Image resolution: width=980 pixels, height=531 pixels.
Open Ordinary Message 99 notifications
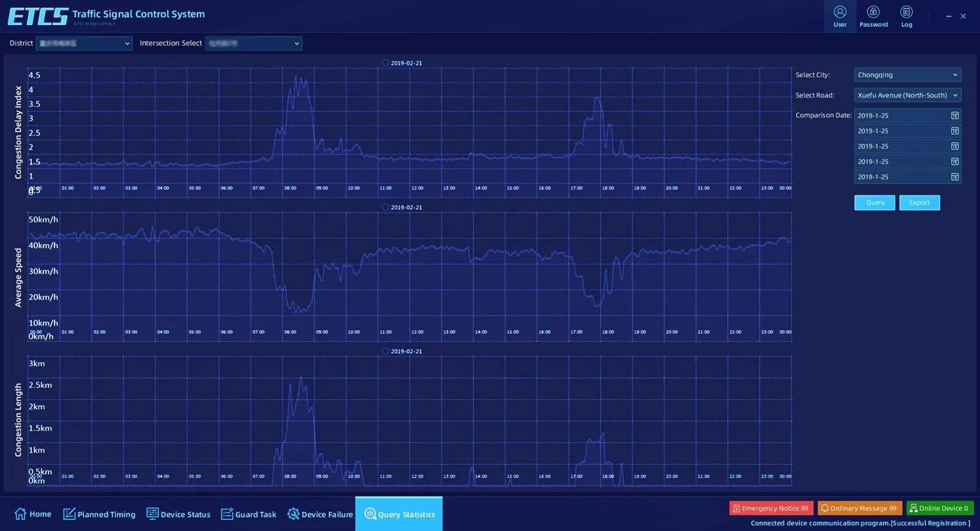tap(859, 508)
